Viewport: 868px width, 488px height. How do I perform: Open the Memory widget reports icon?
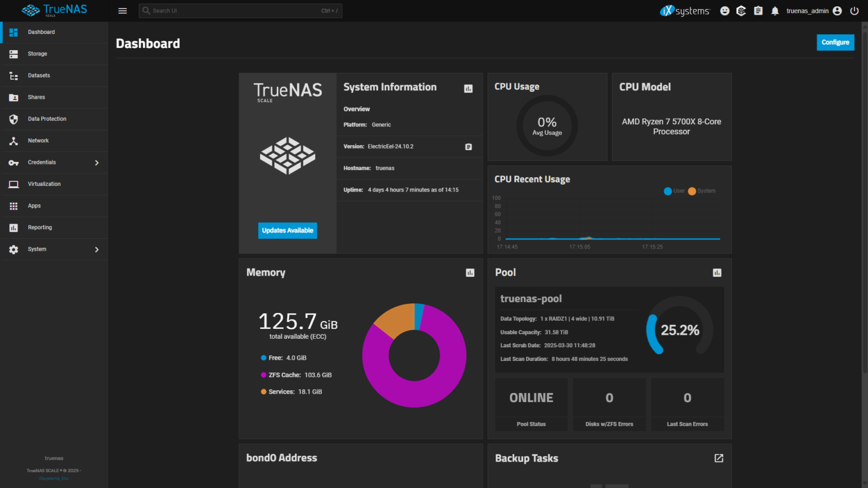pyautogui.click(x=470, y=272)
